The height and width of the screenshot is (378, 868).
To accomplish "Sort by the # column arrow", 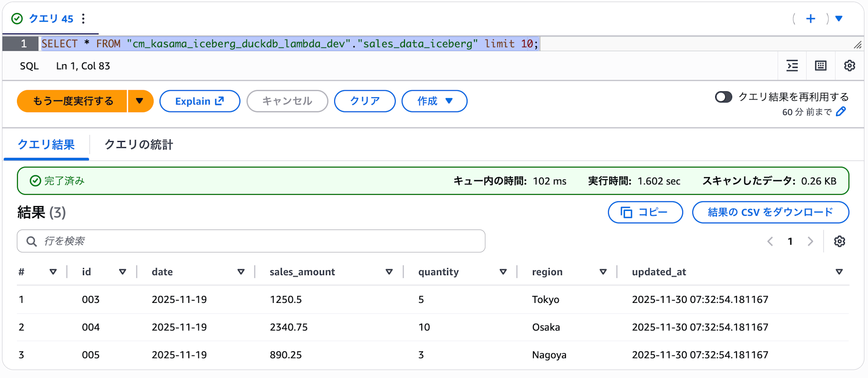I will pyautogui.click(x=53, y=272).
